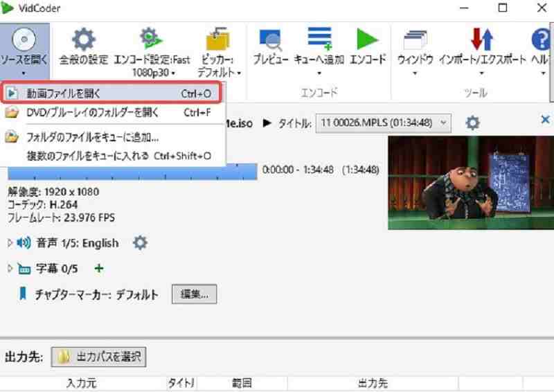Open エンコード設定 Fast 1080p30 preset icon
The image size is (554, 392).
click(x=151, y=39)
